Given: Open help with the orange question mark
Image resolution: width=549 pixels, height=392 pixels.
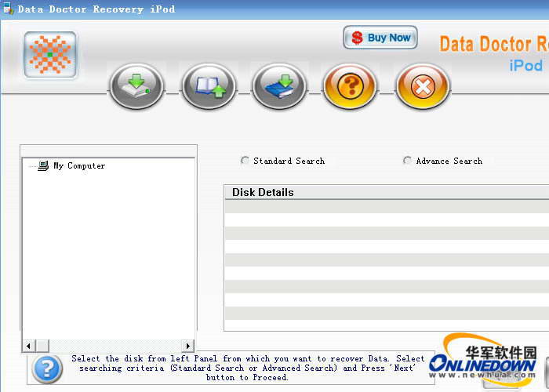Looking at the screenshot, I should [350, 86].
